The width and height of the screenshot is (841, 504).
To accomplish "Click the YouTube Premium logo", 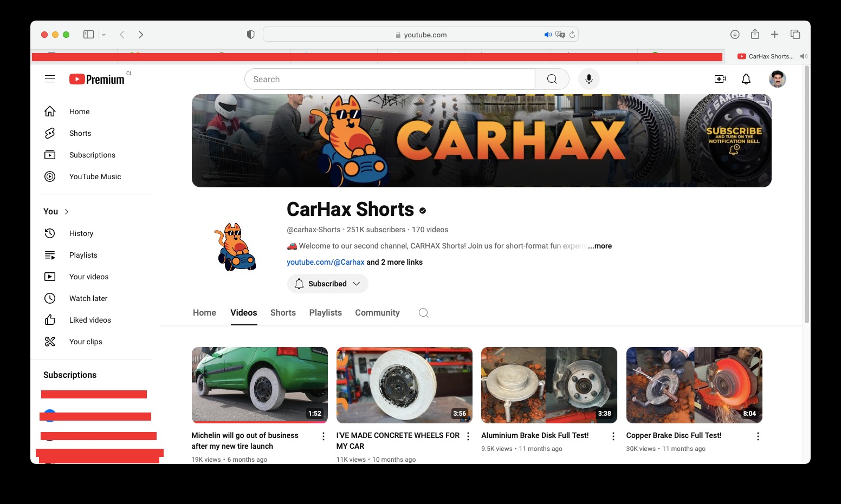I will (97, 79).
